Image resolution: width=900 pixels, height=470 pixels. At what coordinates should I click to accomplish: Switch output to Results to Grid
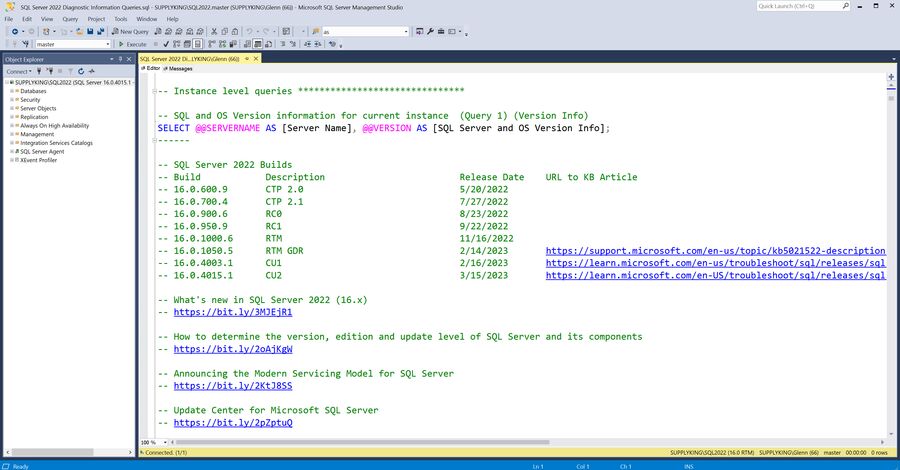[257, 44]
